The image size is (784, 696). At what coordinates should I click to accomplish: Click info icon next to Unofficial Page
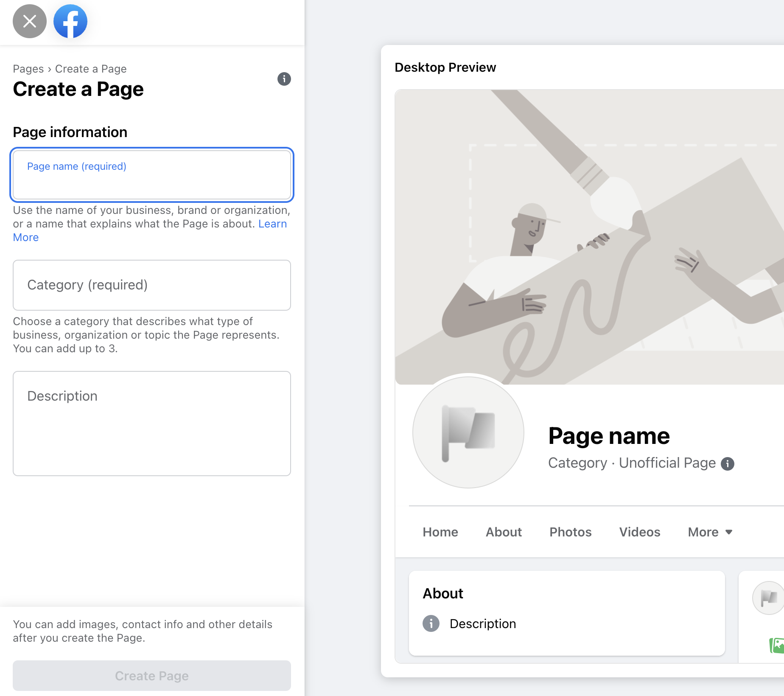click(x=728, y=464)
